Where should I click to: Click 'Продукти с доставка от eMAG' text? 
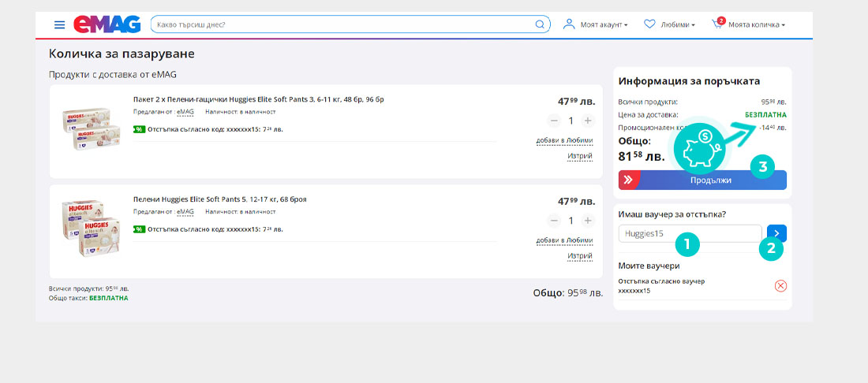pos(112,74)
